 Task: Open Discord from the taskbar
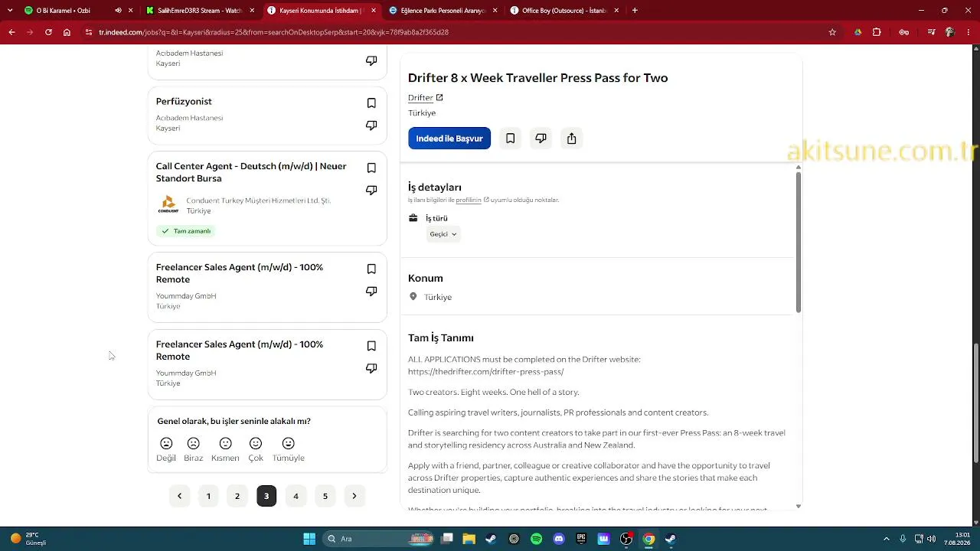(559, 539)
